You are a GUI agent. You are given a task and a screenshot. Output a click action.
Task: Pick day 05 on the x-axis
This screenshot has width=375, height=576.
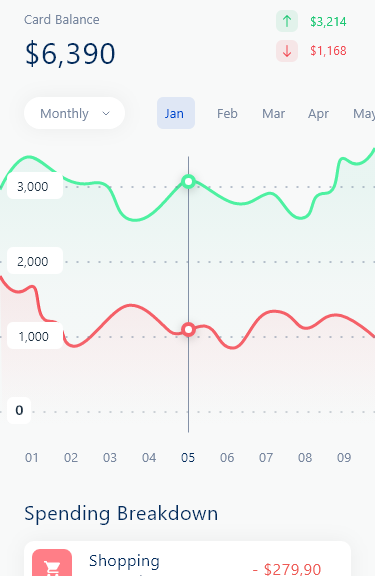pos(188,458)
